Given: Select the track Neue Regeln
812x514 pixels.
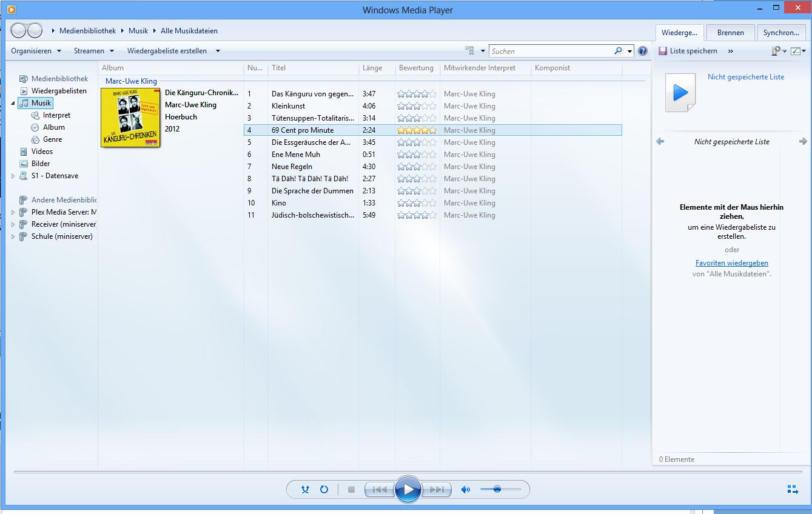Looking at the screenshot, I should pyautogui.click(x=432, y=167).
